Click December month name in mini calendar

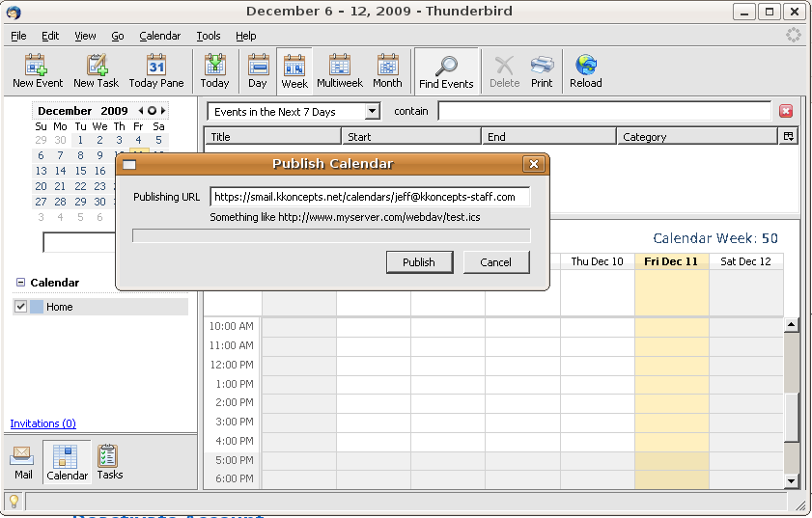coord(65,111)
